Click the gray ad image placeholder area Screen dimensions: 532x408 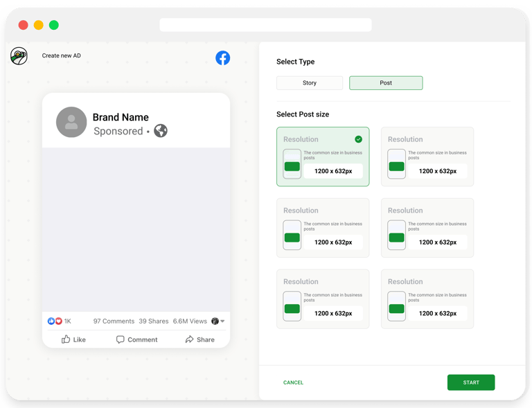tap(136, 229)
